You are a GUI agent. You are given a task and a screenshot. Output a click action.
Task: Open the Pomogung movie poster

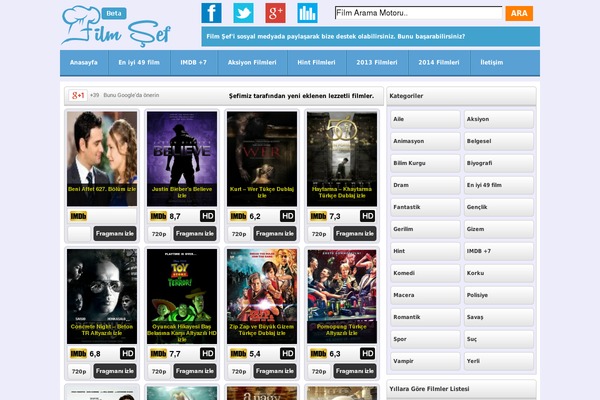point(342,296)
